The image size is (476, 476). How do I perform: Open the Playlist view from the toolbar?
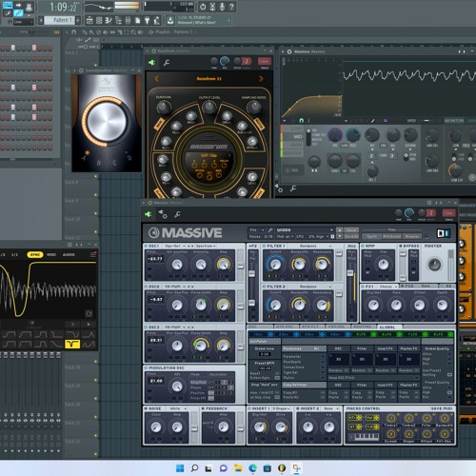(89, 21)
